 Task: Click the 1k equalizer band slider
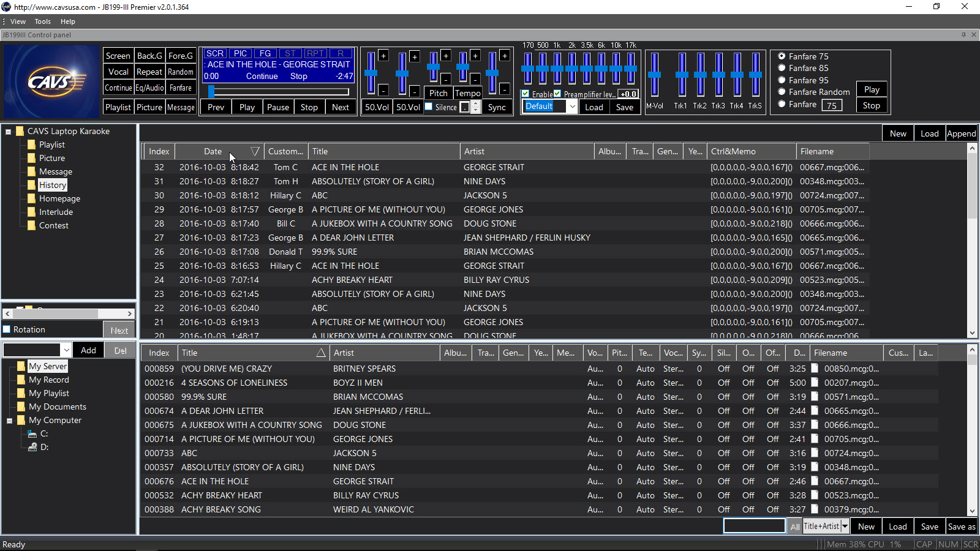tap(557, 69)
